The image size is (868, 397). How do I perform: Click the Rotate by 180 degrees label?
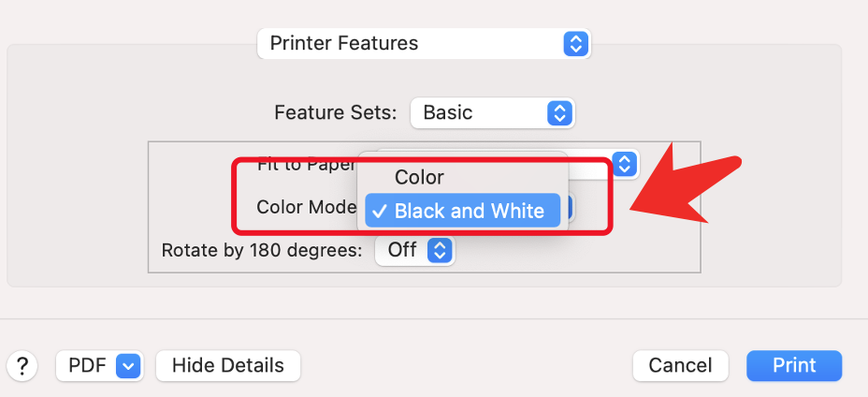pyautogui.click(x=261, y=250)
